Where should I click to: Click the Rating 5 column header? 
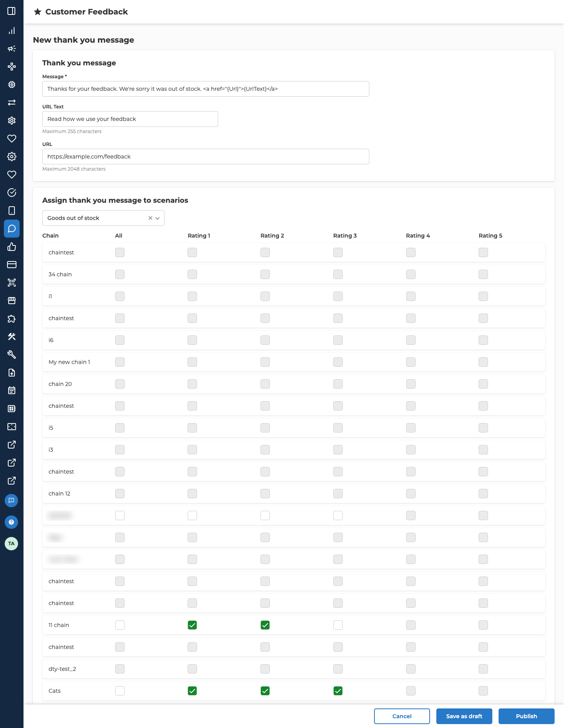(x=490, y=236)
